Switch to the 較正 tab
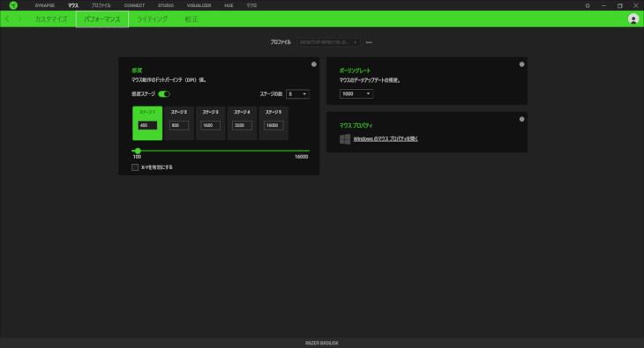The width and height of the screenshot is (644, 348). 191,19
